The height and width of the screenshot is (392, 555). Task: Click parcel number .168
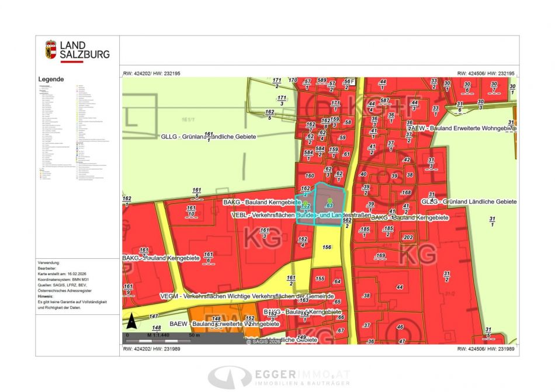405,193
